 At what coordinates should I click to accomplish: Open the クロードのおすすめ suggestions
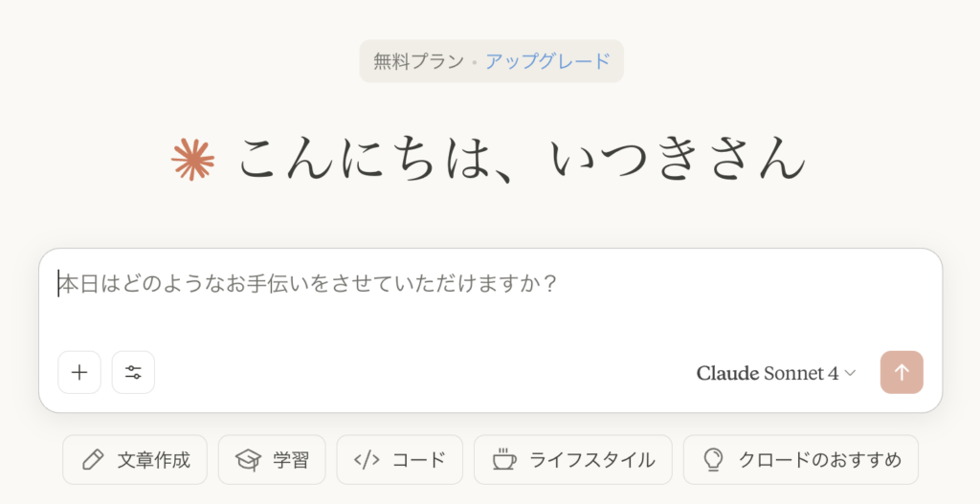801,460
